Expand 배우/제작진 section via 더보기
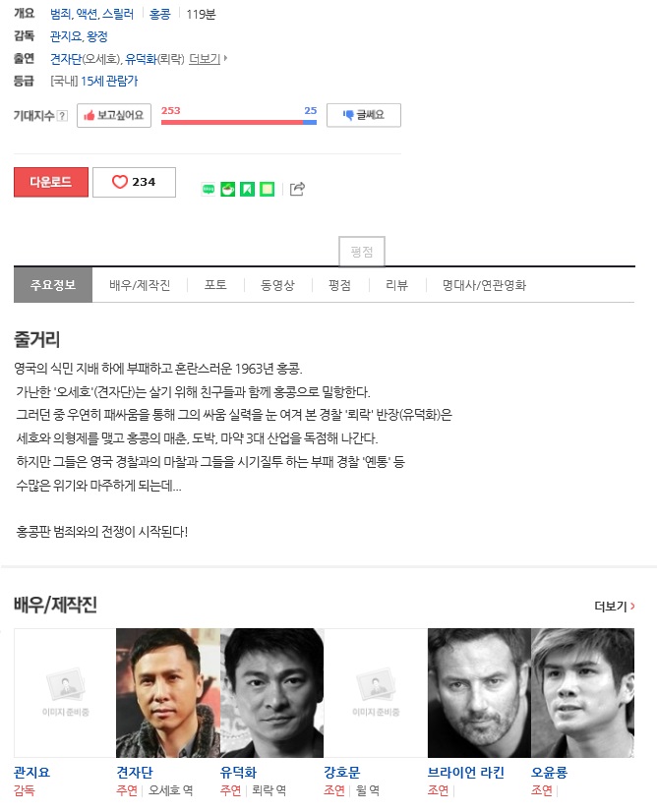Screen dimensions: 657x812 (615, 606)
